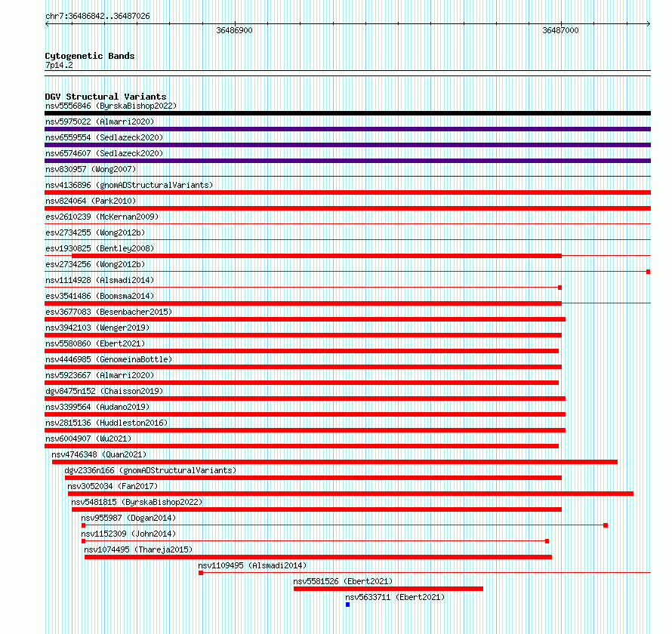The height and width of the screenshot is (634, 672).
Task: Select esv2734256 (Wong2012b) label
Action: [95, 264]
